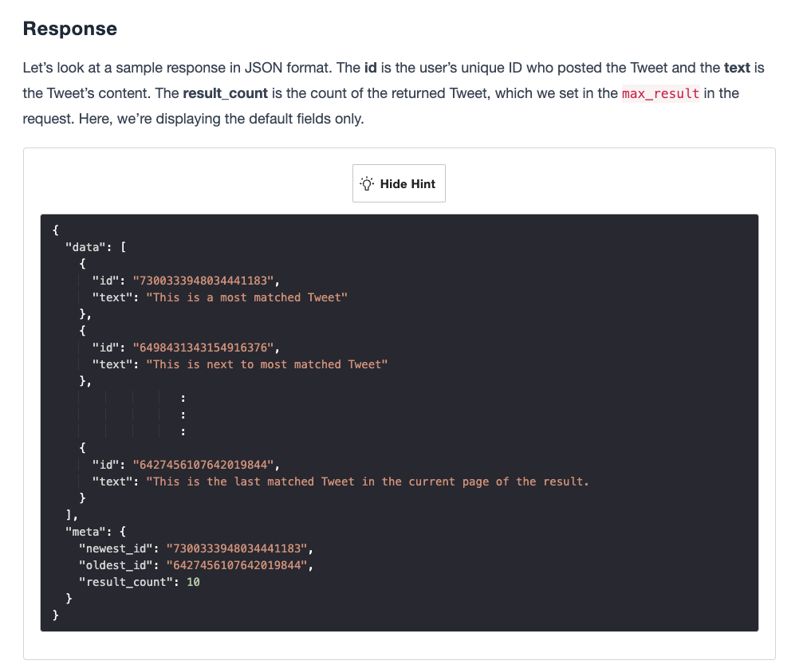Click the "oldest_id" key
Viewport: 811px width, 672px height.
(x=116, y=565)
